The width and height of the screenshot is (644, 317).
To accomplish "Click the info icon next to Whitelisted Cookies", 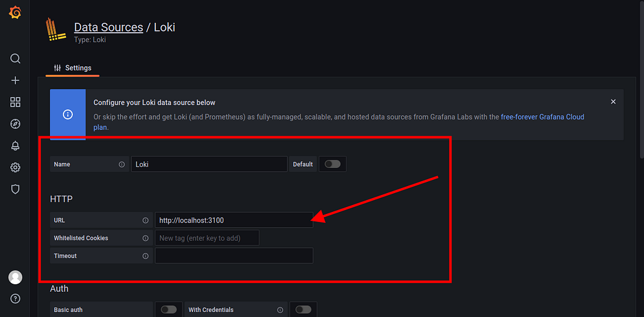I will pyautogui.click(x=145, y=238).
